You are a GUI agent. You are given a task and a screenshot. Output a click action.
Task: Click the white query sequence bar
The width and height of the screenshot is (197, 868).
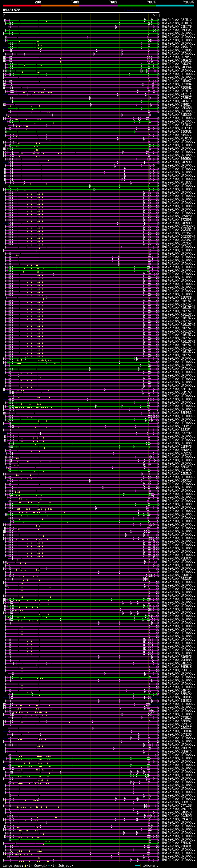(81, 13)
